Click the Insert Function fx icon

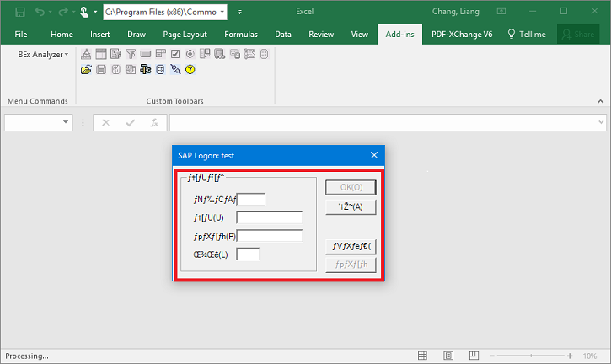coord(154,123)
